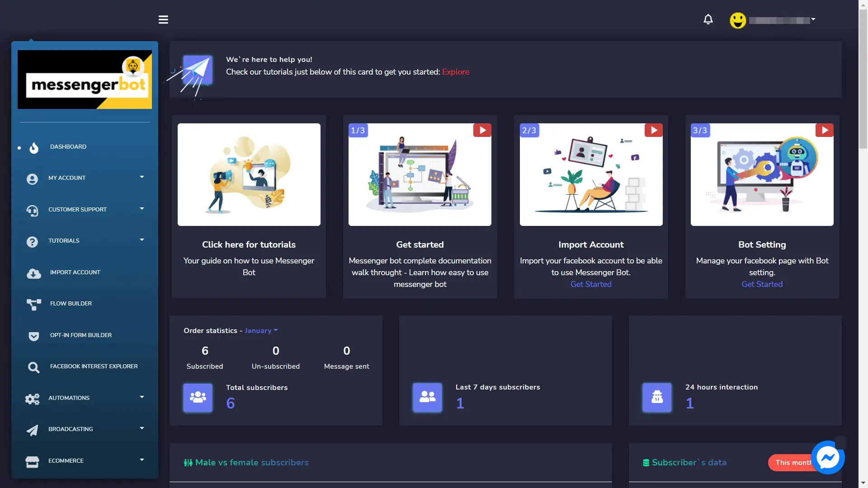Click Import Account Get Started link
Image resolution: width=868 pixels, height=488 pixels.
[591, 284]
